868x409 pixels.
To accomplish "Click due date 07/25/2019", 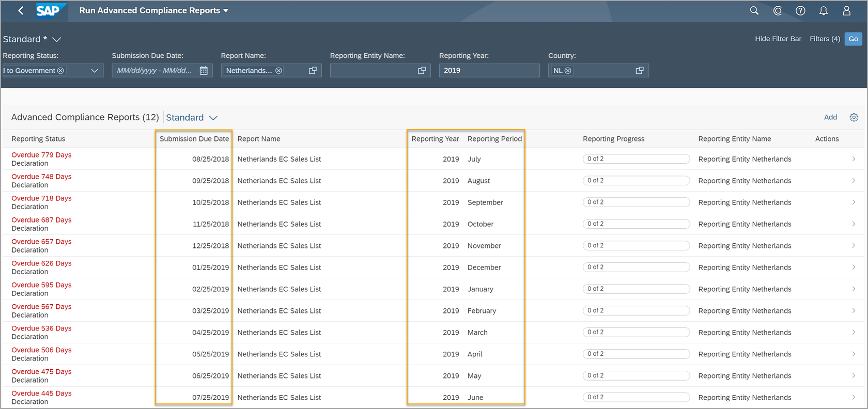I will point(210,398).
